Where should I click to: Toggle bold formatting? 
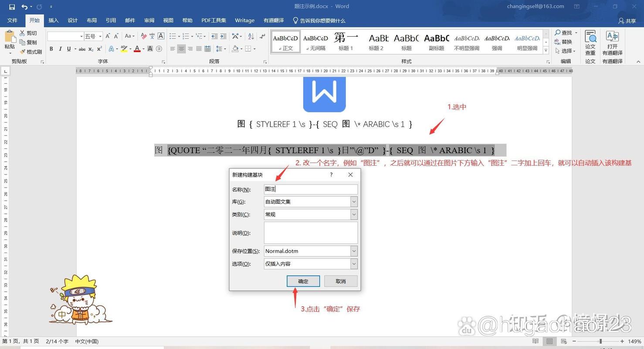(x=51, y=49)
